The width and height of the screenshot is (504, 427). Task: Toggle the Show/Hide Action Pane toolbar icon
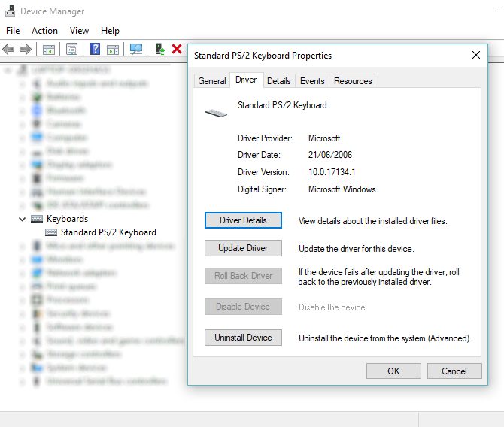(113, 50)
